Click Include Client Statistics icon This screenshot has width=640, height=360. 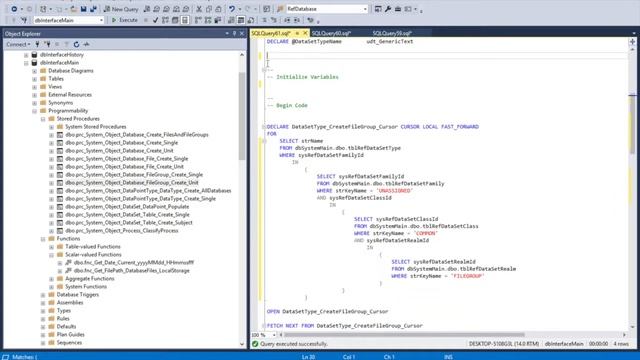pyautogui.click(x=218, y=20)
